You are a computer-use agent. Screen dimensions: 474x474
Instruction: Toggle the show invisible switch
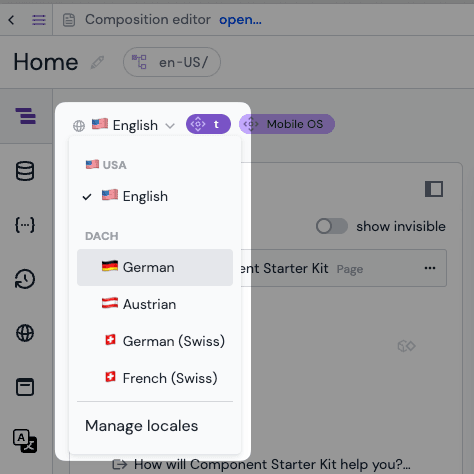[332, 226]
